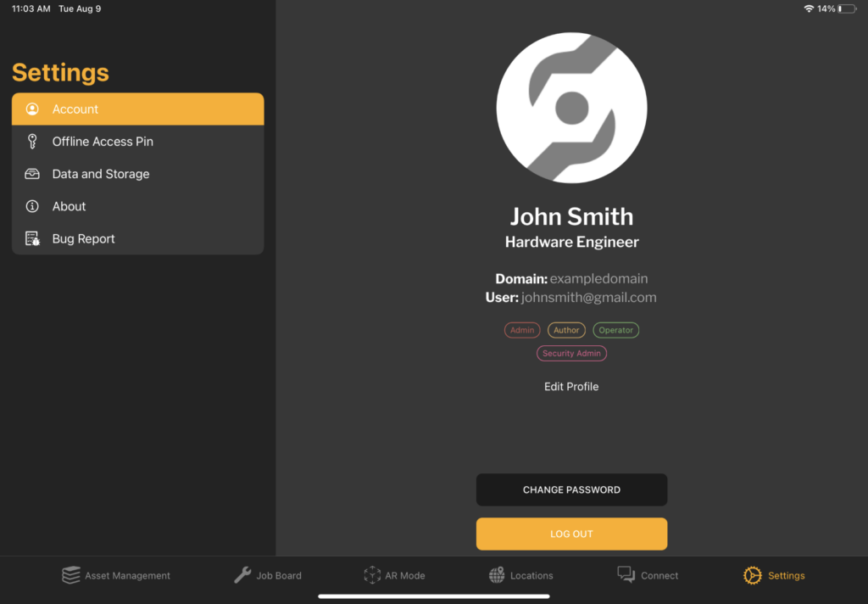Image resolution: width=868 pixels, height=604 pixels.
Task: Tap the home indicator bar at bottom
Action: 433,597
